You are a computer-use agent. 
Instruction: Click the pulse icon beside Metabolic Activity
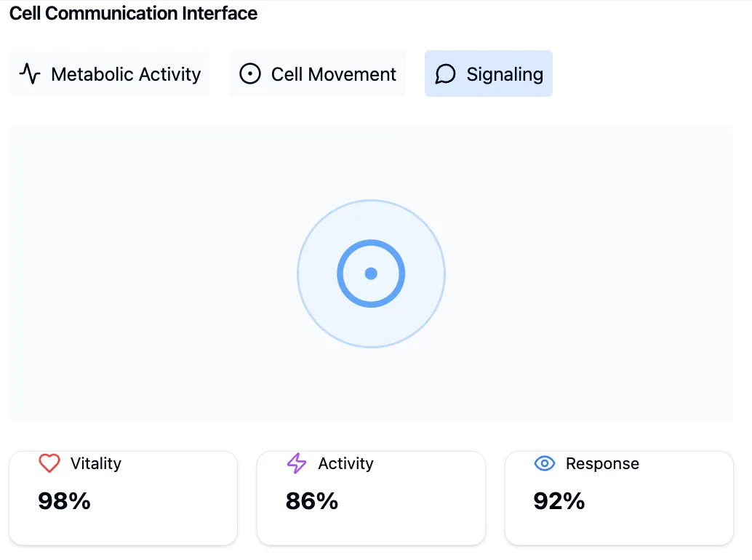tap(30, 74)
